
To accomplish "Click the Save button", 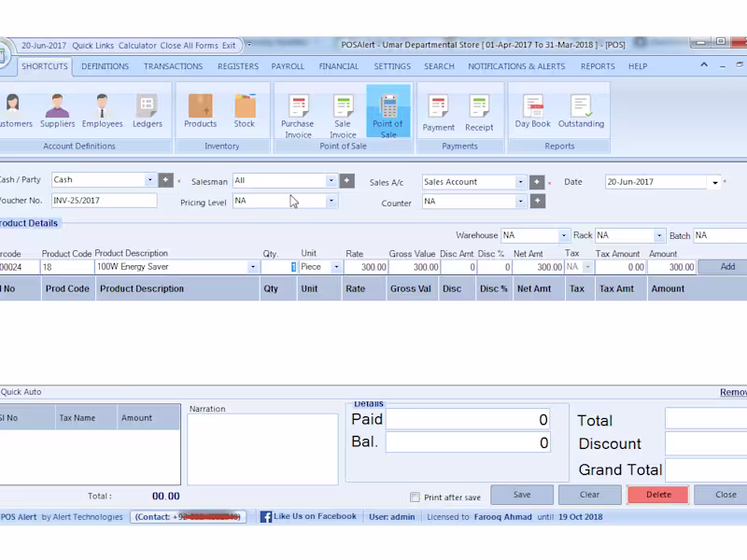I will point(521,495).
